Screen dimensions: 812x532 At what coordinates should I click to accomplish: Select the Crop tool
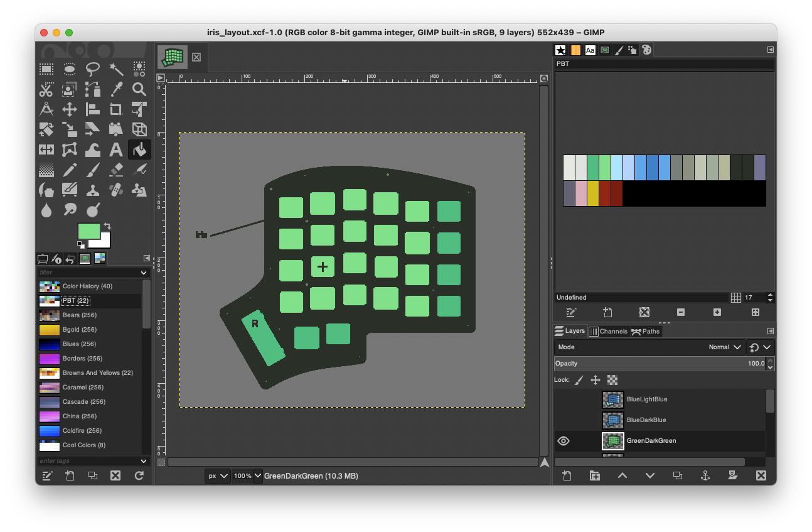[x=116, y=109]
